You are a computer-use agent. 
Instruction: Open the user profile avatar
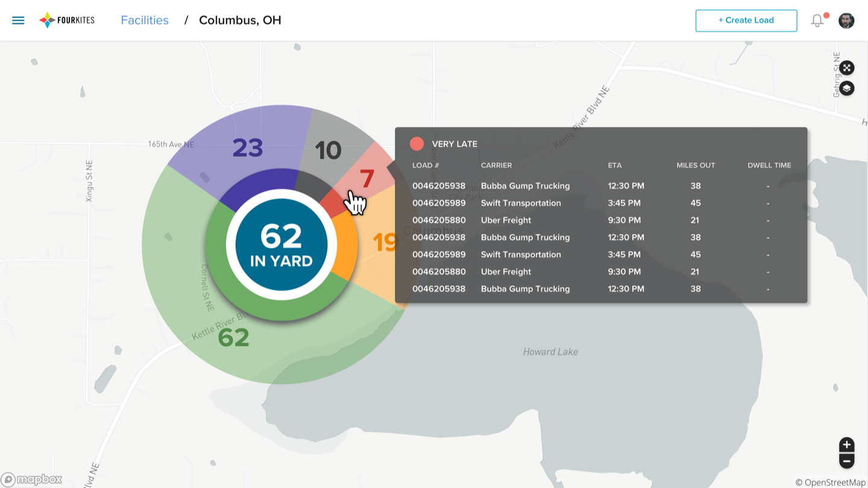tap(846, 20)
